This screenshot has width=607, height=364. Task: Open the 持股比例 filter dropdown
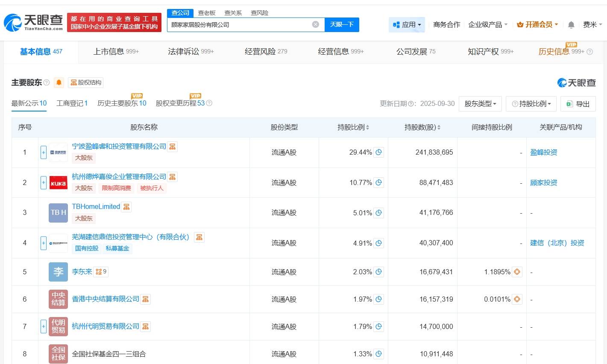[x=531, y=104]
